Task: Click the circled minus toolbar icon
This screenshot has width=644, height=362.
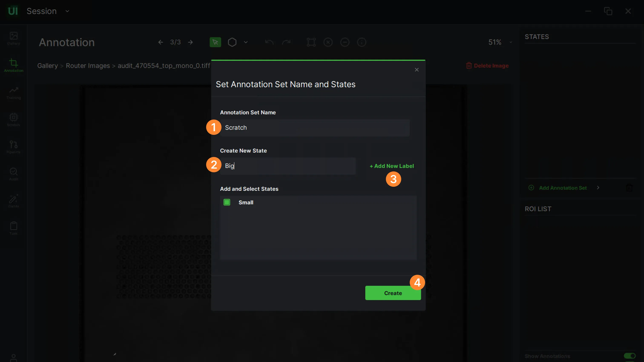Action: pos(345,42)
